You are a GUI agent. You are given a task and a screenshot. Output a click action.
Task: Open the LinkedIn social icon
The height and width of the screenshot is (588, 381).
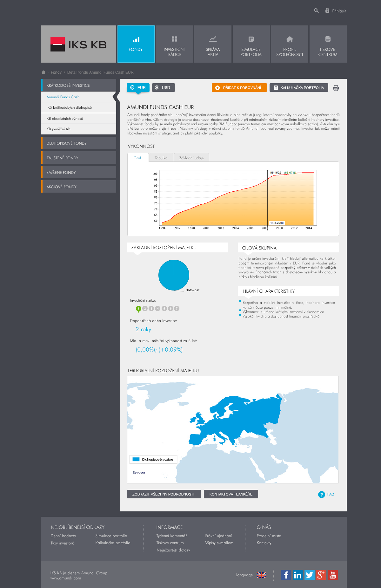pos(297,575)
